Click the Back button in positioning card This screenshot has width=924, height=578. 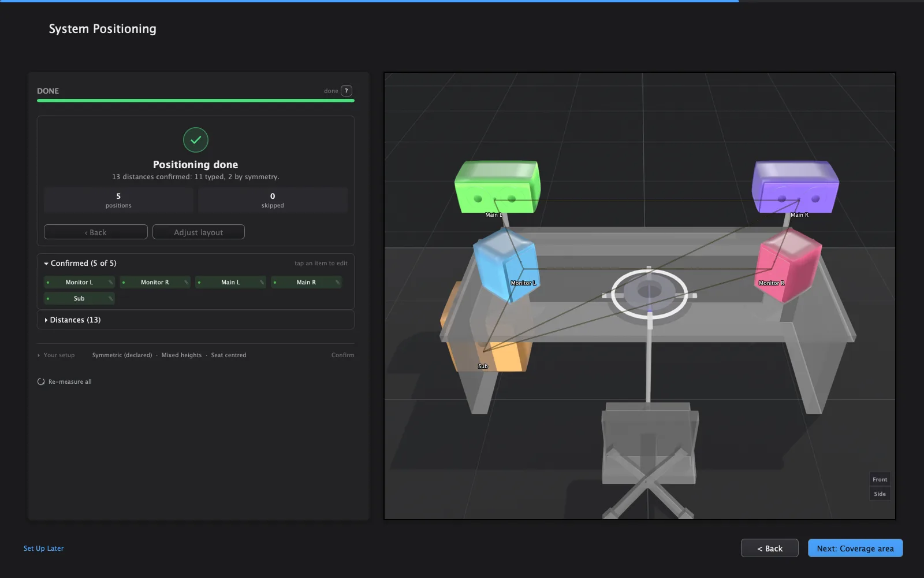(96, 232)
